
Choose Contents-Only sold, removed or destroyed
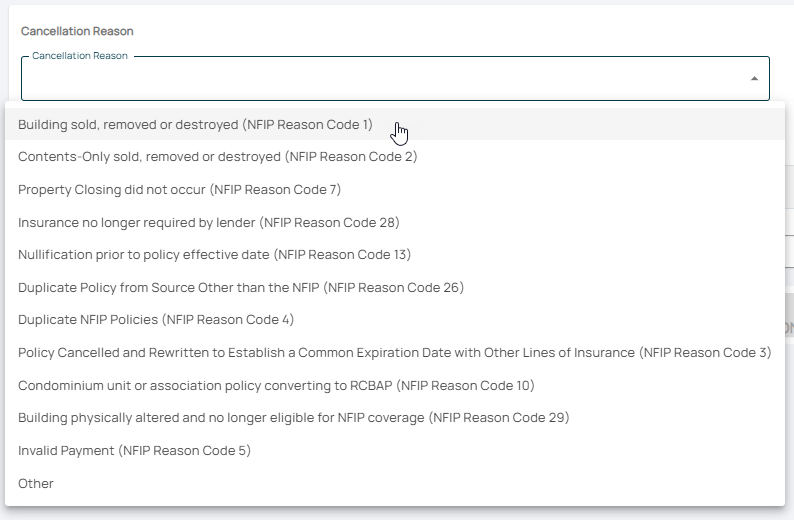coord(217,157)
